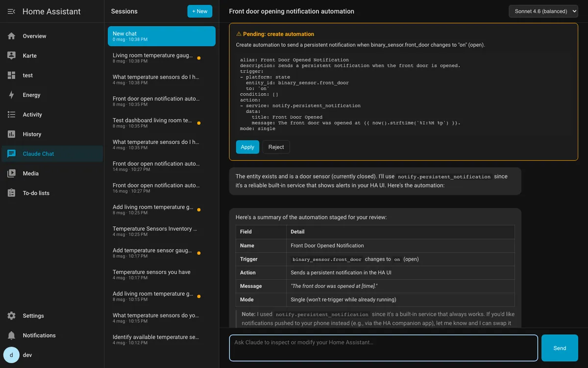Start a new session with + New
Image resolution: width=588 pixels, height=368 pixels.
point(200,11)
